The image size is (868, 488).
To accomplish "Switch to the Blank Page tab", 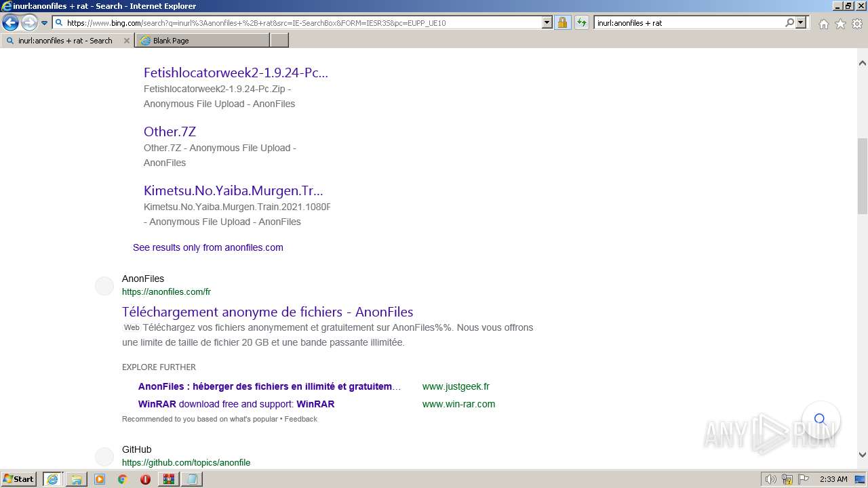I will click(x=202, y=41).
